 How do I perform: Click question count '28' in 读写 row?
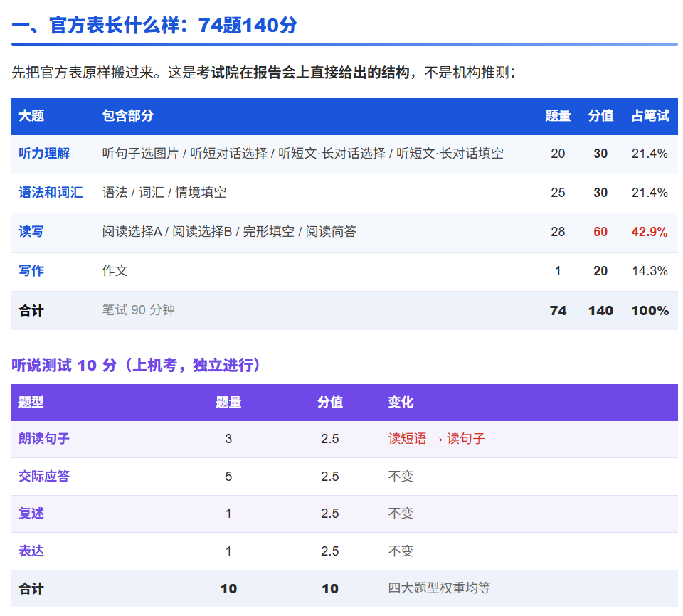[558, 232]
